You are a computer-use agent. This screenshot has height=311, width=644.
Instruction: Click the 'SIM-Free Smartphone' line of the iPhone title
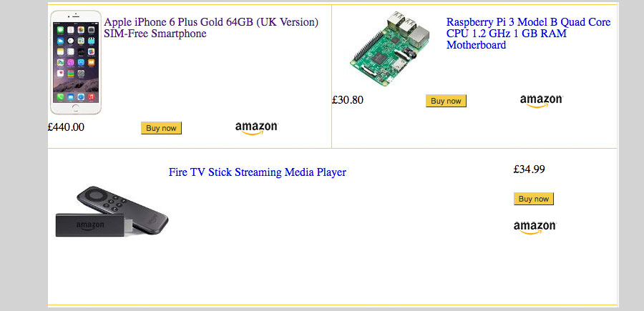(155, 34)
